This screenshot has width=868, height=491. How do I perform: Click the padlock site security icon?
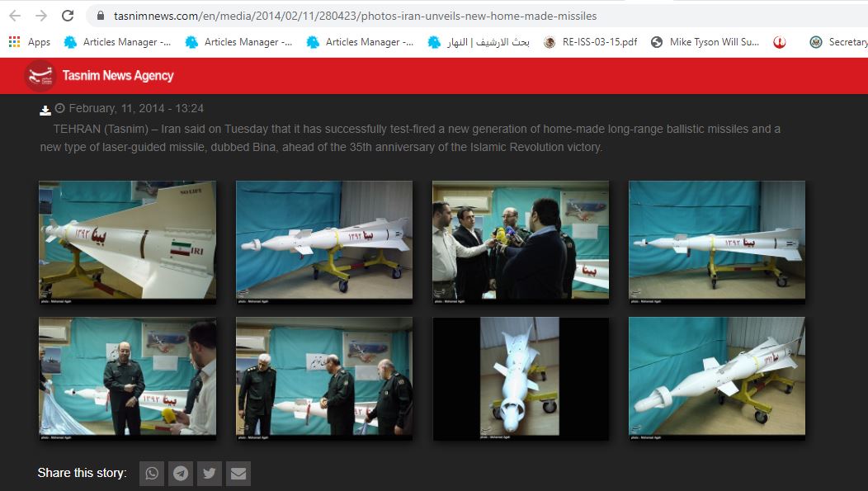click(101, 16)
